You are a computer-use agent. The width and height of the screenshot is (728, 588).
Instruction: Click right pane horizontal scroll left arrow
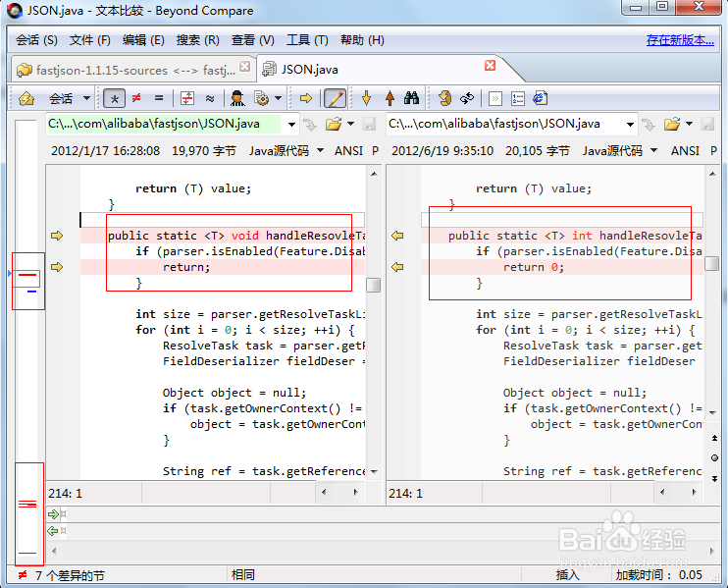[x=662, y=493]
